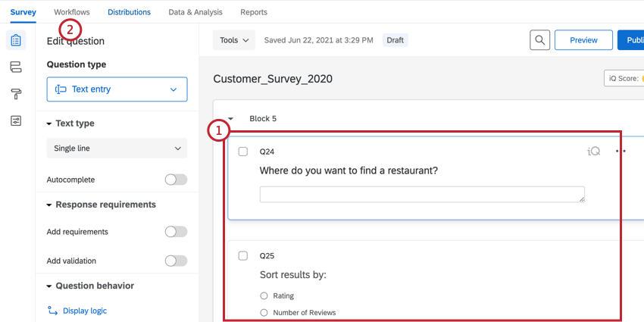
Task: Enable the Add validation switch
Action: [x=176, y=261]
